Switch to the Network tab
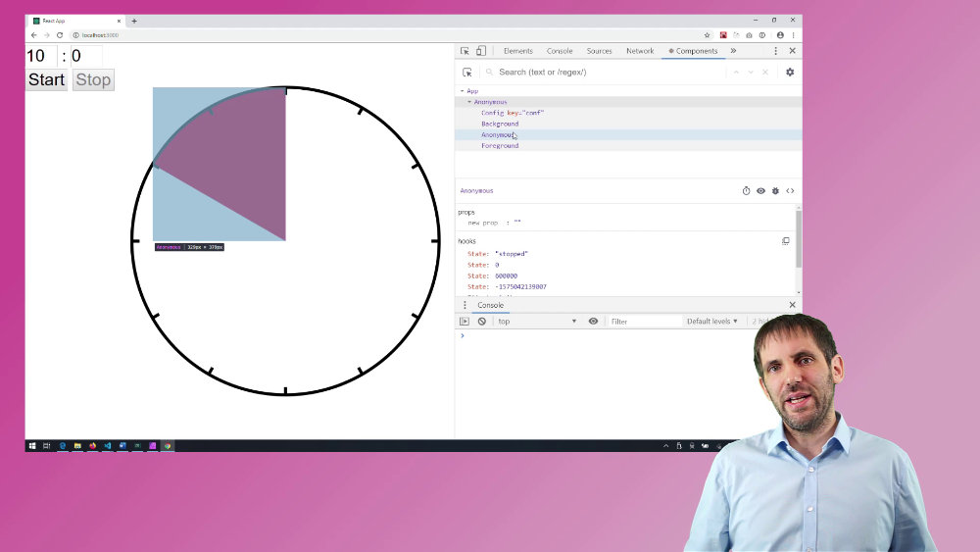The image size is (980, 552). click(x=640, y=51)
